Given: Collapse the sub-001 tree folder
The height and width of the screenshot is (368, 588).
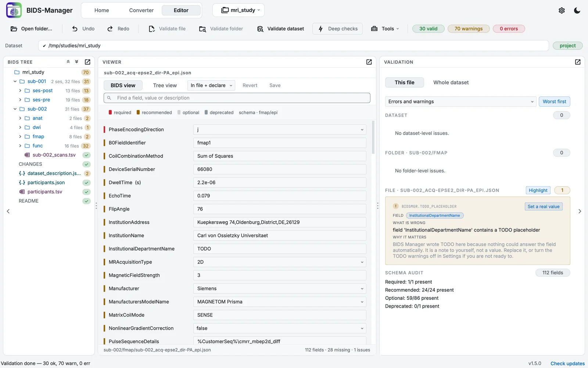Looking at the screenshot, I should pyautogui.click(x=15, y=81).
